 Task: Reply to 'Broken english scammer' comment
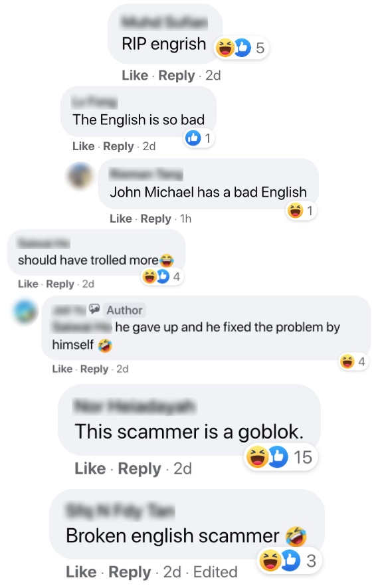pos(130,572)
